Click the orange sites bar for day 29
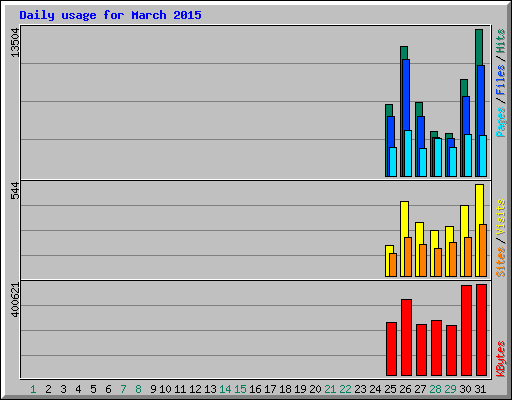Image resolution: width=512 pixels, height=400 pixels. [x=453, y=259]
